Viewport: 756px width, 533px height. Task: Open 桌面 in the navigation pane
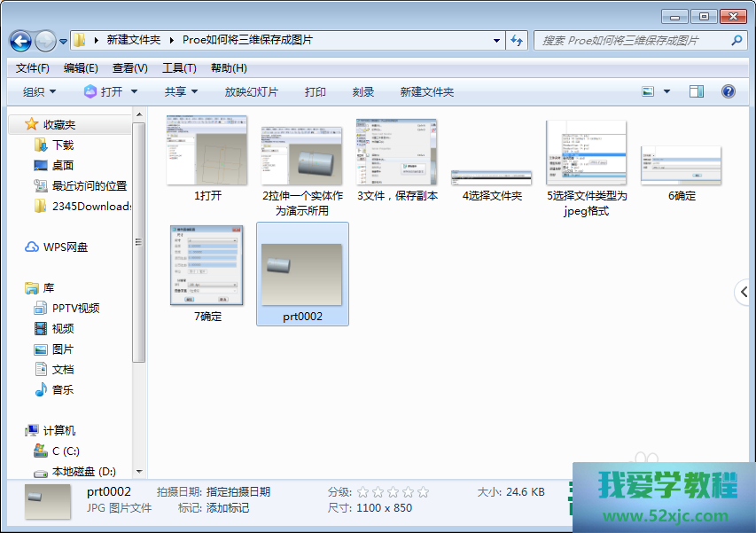tap(62, 165)
